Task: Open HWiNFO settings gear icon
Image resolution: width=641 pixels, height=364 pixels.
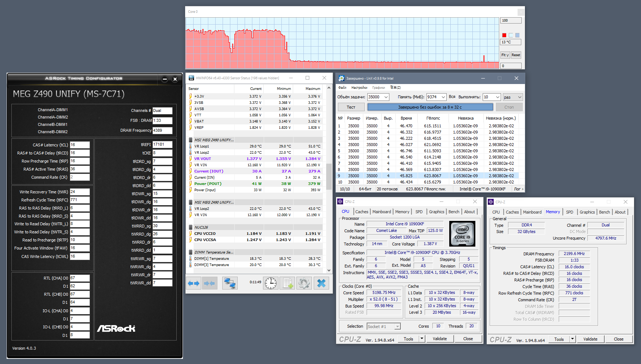Action: [x=304, y=283]
